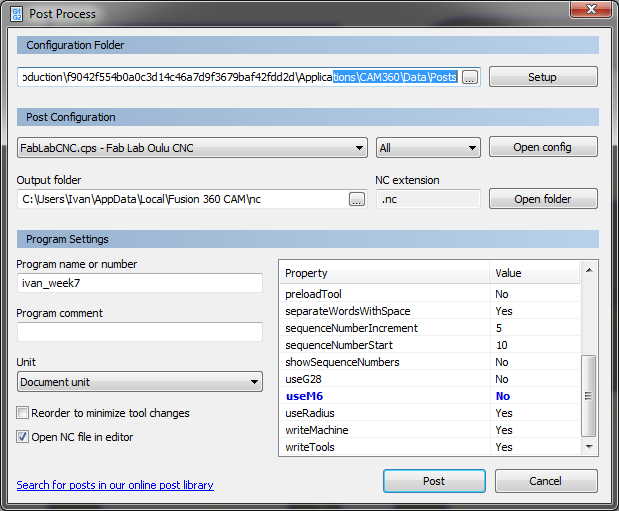The height and width of the screenshot is (511, 619).
Task: Close the Post Process window
Action: pos(591,9)
